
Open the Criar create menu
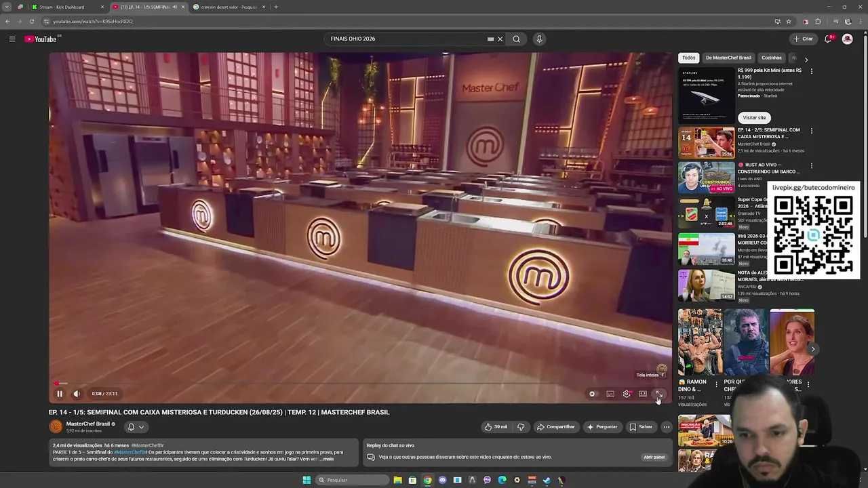803,39
